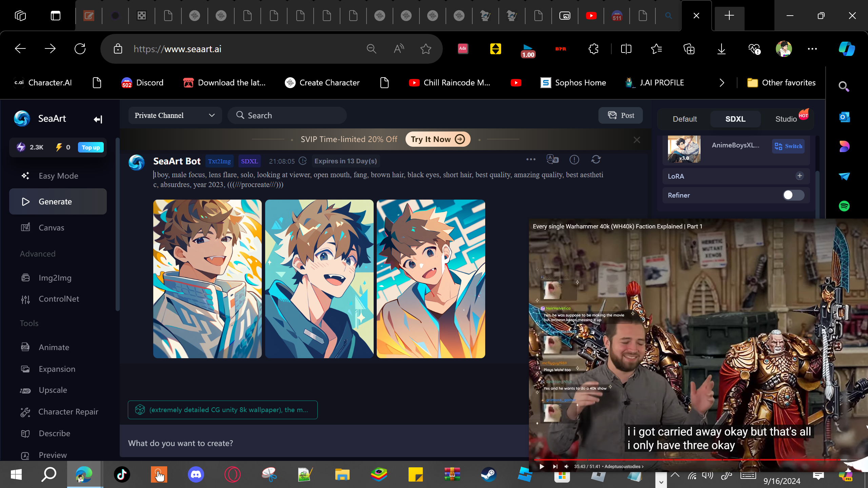
Task: Toggle split screen view icon
Action: 626,49
